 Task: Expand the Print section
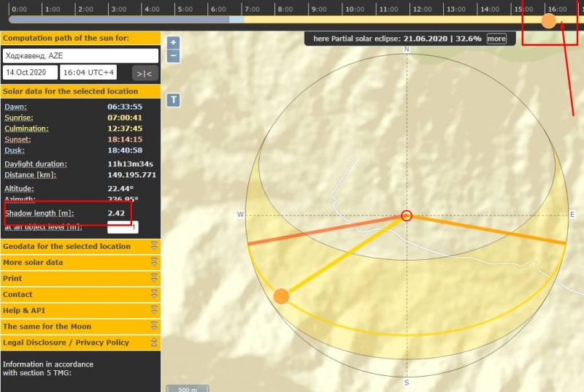click(80, 278)
